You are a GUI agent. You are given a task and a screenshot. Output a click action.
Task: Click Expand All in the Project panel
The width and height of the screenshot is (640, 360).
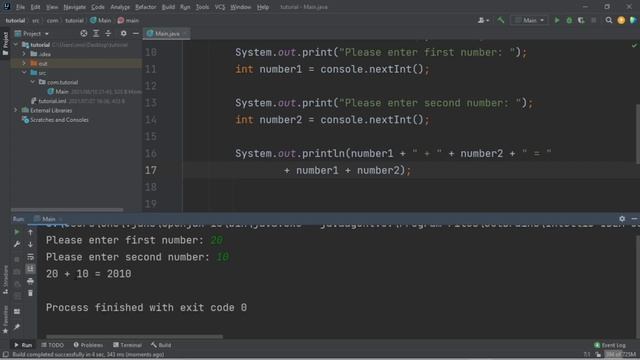(96, 33)
